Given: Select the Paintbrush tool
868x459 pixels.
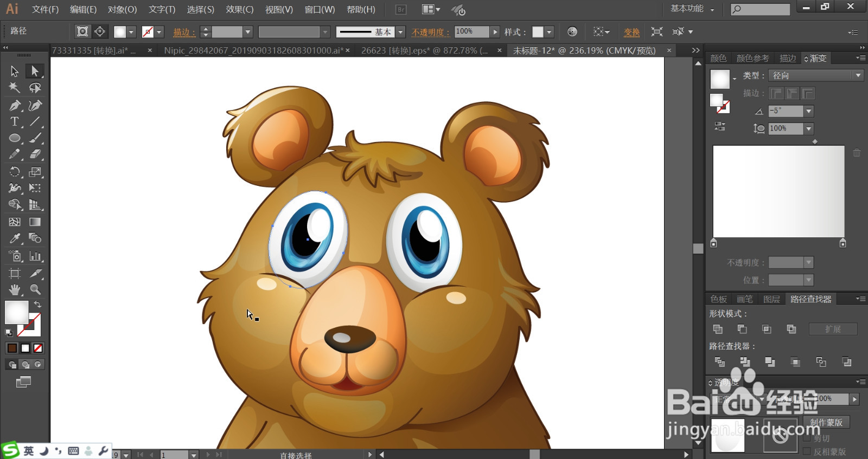Looking at the screenshot, I should 35,138.
